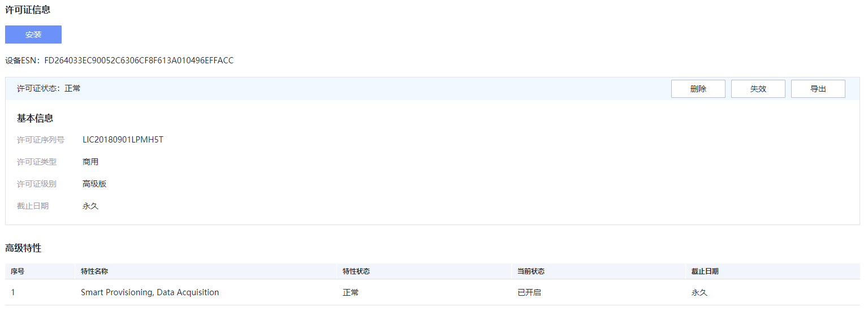Click the 基本信息 section heading
This screenshot has width=868, height=315.
[x=35, y=118]
